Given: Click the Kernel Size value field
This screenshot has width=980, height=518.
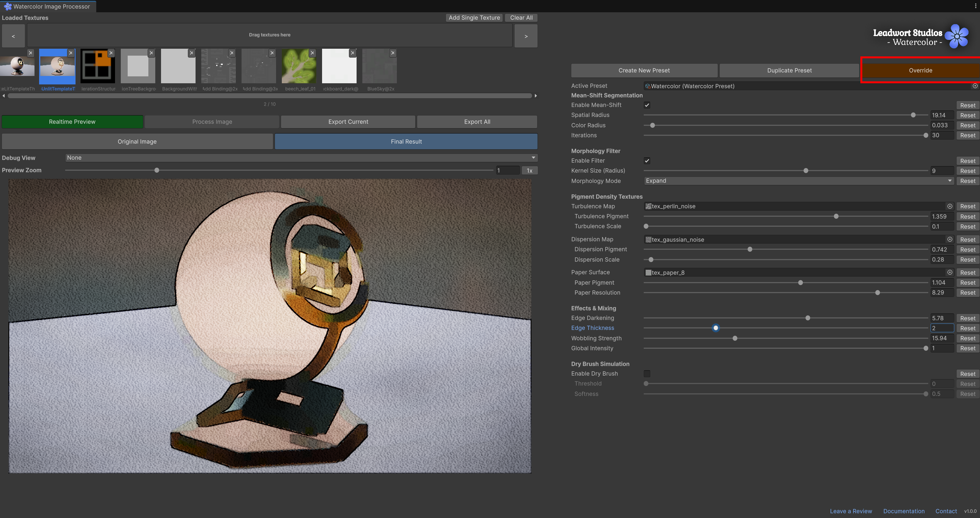Looking at the screenshot, I should 942,171.
